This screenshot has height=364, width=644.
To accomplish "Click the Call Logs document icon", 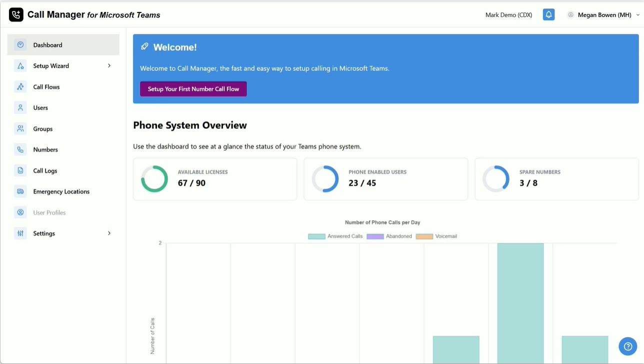I will click(20, 171).
